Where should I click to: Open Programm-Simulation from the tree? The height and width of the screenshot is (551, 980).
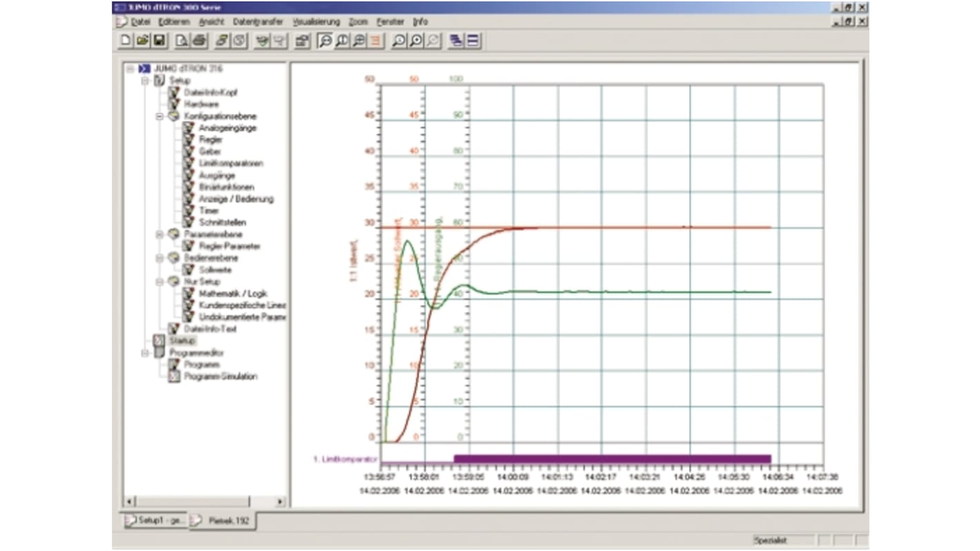pyautogui.click(x=222, y=376)
